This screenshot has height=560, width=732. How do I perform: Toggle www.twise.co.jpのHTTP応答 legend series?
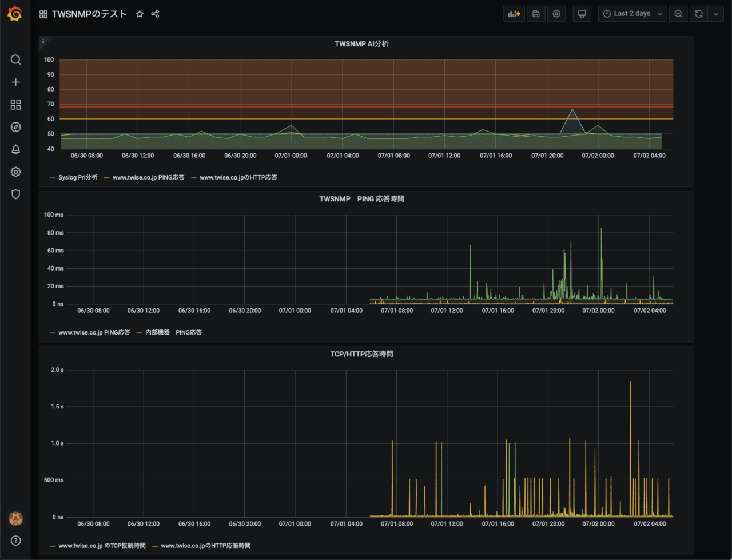pos(238,178)
